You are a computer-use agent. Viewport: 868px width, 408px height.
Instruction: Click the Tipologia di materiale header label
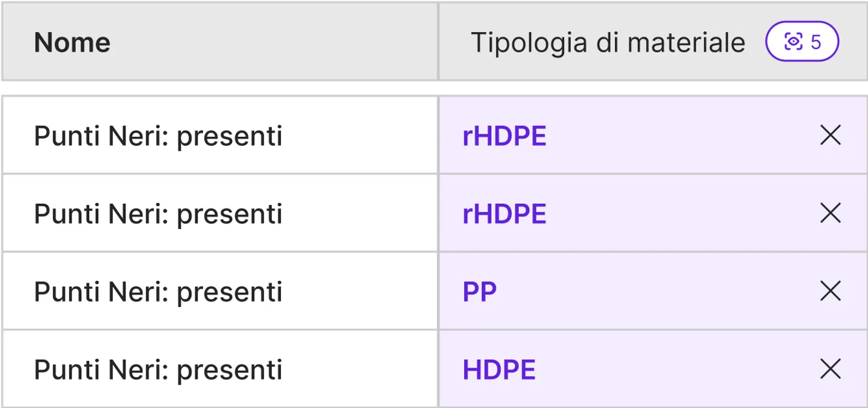608,43
